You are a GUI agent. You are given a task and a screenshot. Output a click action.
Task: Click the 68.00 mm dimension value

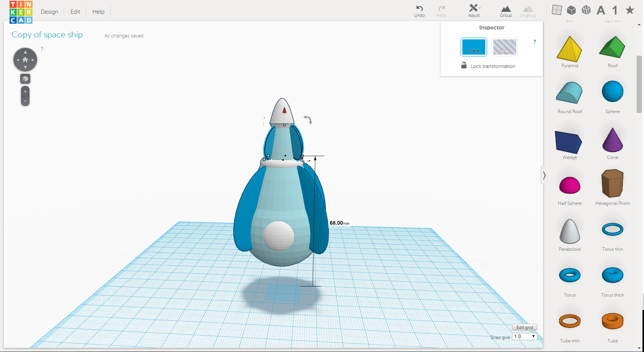pos(339,223)
